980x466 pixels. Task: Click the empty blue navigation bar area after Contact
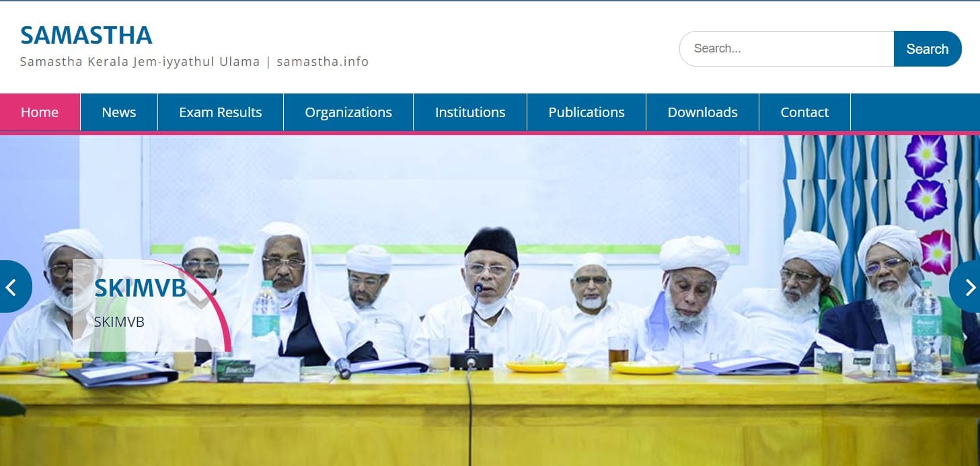915,112
